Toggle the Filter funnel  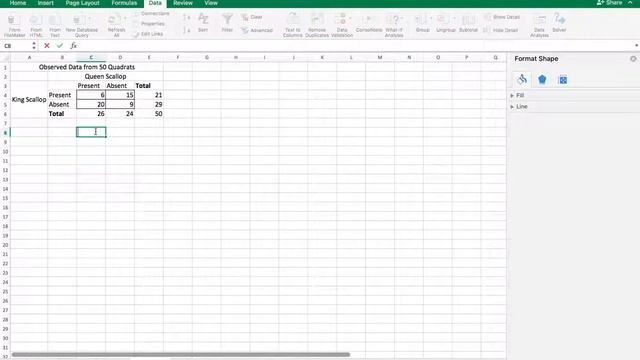coord(227,22)
